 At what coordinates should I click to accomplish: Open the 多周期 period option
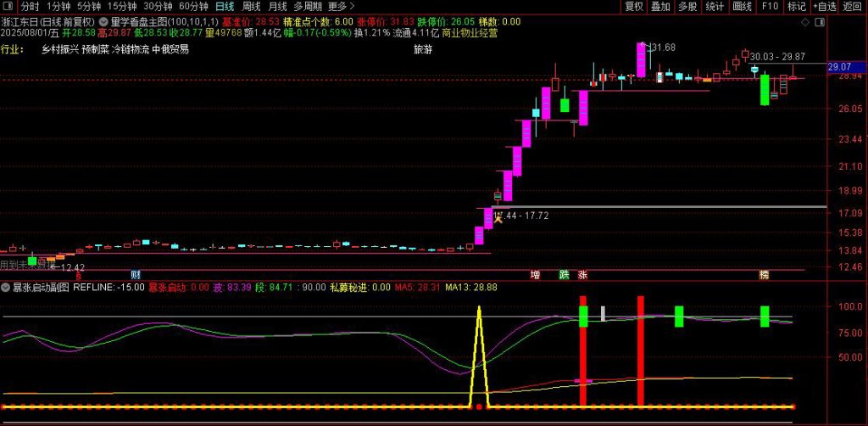(308, 6)
